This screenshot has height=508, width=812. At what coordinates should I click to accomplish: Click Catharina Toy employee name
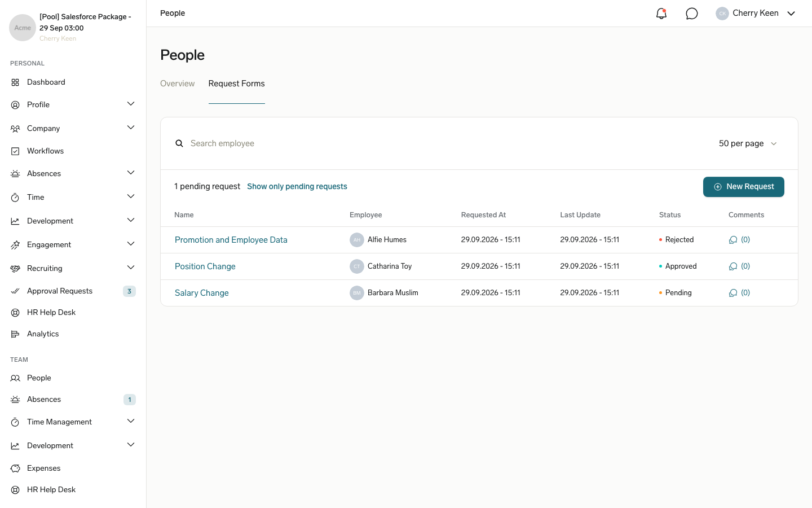click(x=390, y=266)
